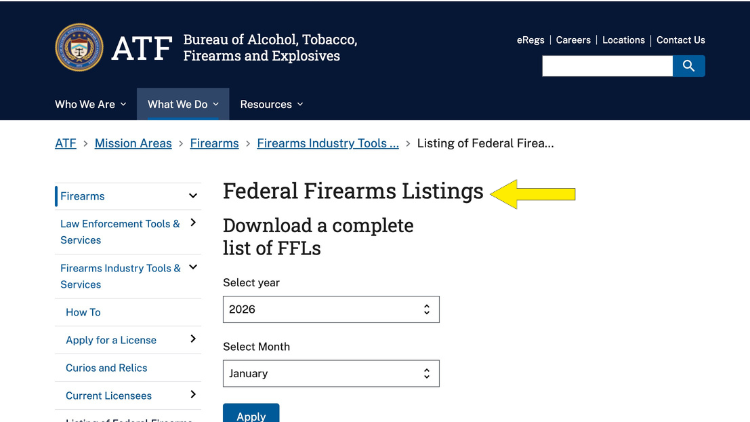Open Curios and Relics sidebar item
This screenshot has height=422, width=750.
pyautogui.click(x=106, y=368)
